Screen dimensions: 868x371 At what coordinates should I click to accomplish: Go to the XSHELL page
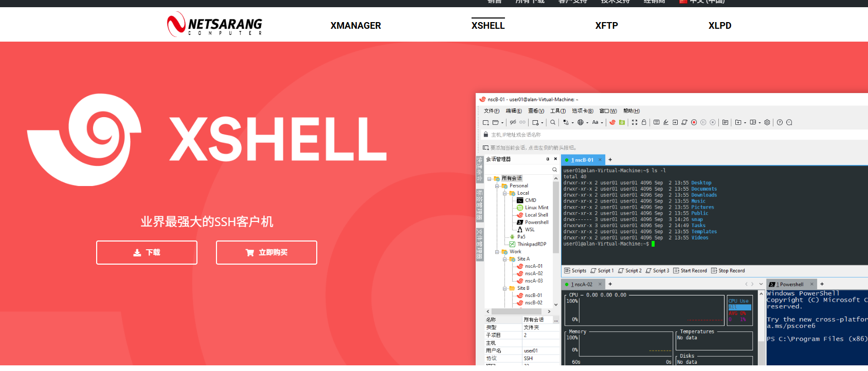click(x=488, y=26)
